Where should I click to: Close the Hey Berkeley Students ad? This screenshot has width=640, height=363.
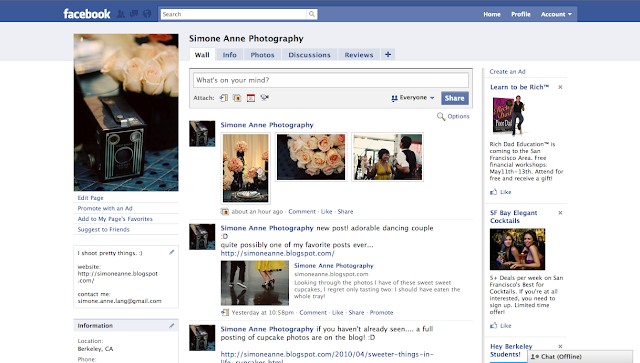(560, 346)
